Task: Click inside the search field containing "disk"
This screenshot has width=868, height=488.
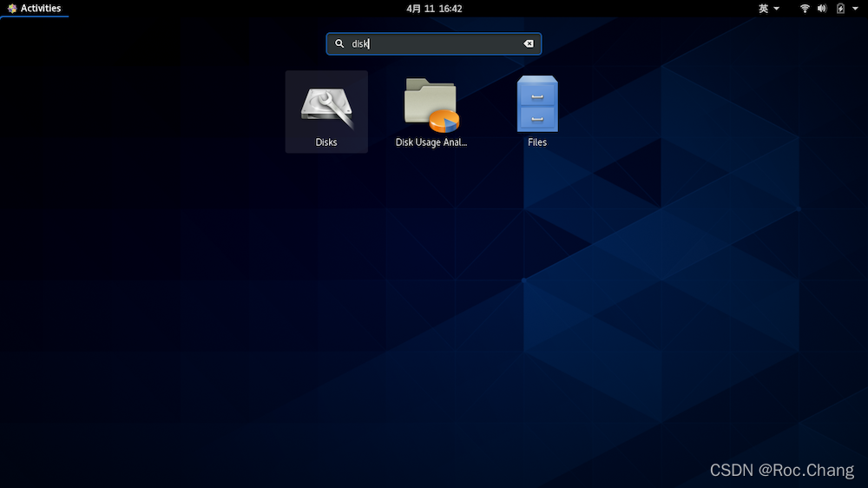Action: point(434,43)
